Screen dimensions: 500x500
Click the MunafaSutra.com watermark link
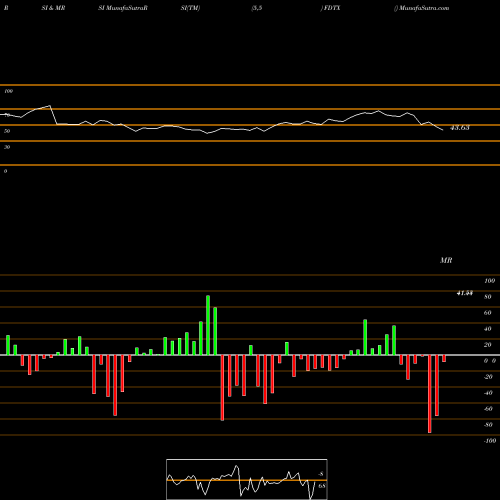click(424, 8)
